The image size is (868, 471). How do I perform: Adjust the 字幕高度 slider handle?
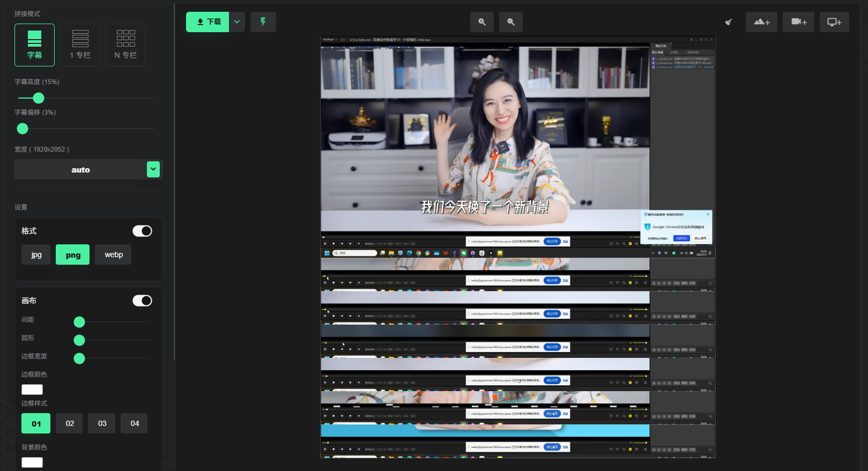(x=39, y=98)
